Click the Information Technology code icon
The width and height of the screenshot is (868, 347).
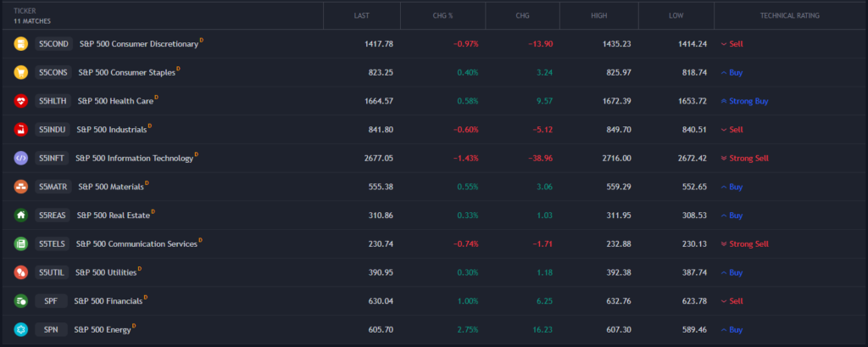pyautogui.click(x=21, y=158)
